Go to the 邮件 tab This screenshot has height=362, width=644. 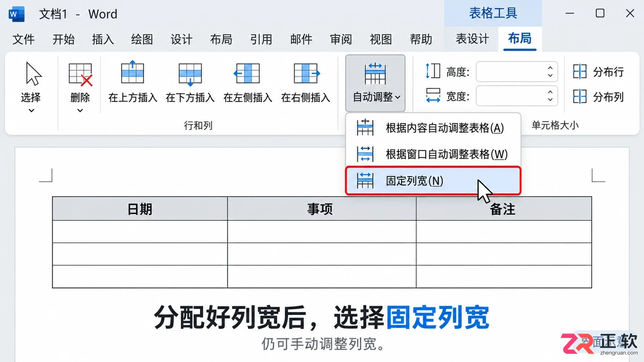[301, 39]
